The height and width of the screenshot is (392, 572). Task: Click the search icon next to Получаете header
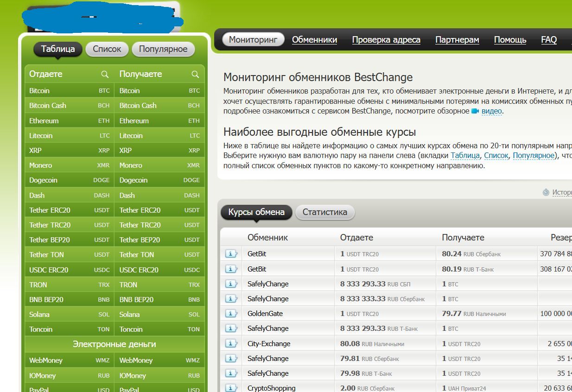[x=195, y=74]
